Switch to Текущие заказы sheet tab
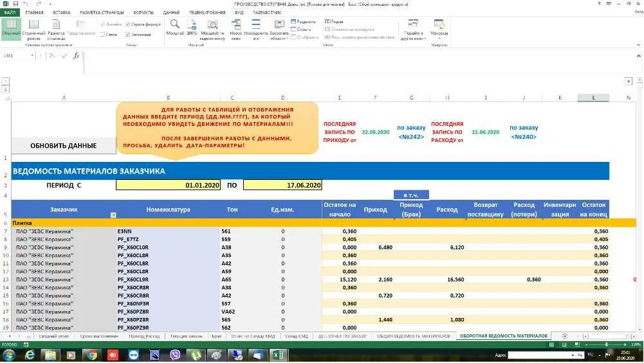The image size is (644, 363). point(186,336)
